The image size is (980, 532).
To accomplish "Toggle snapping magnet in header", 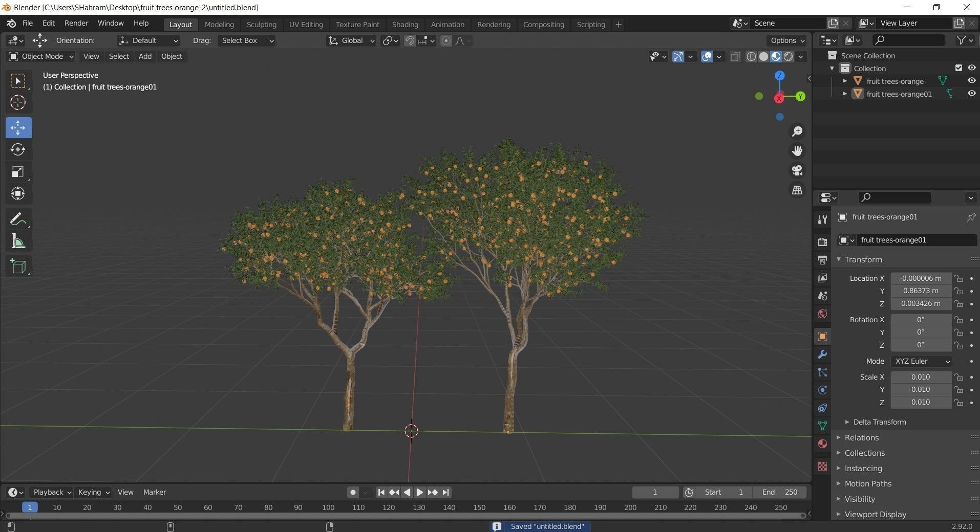I will (x=410, y=40).
